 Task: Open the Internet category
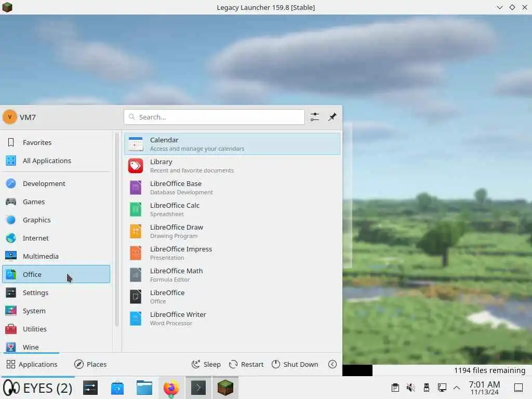[x=56, y=238]
